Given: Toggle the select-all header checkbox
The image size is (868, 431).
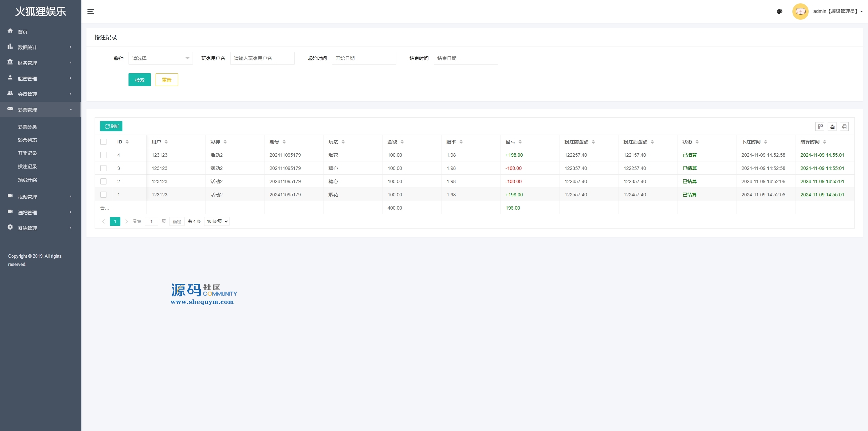Looking at the screenshot, I should pos(103,142).
